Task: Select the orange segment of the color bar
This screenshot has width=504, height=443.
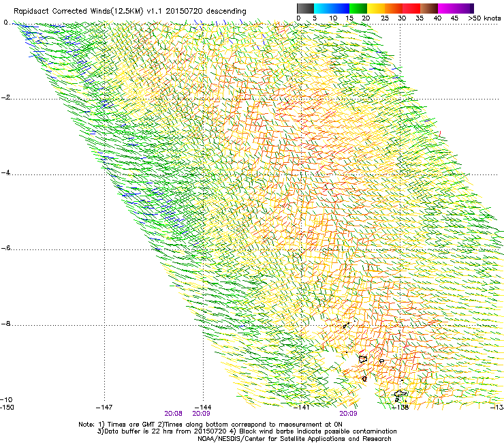Action: 394,8
